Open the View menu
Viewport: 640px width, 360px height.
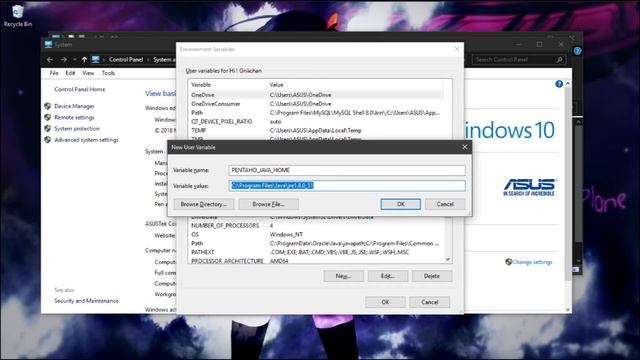coord(88,73)
